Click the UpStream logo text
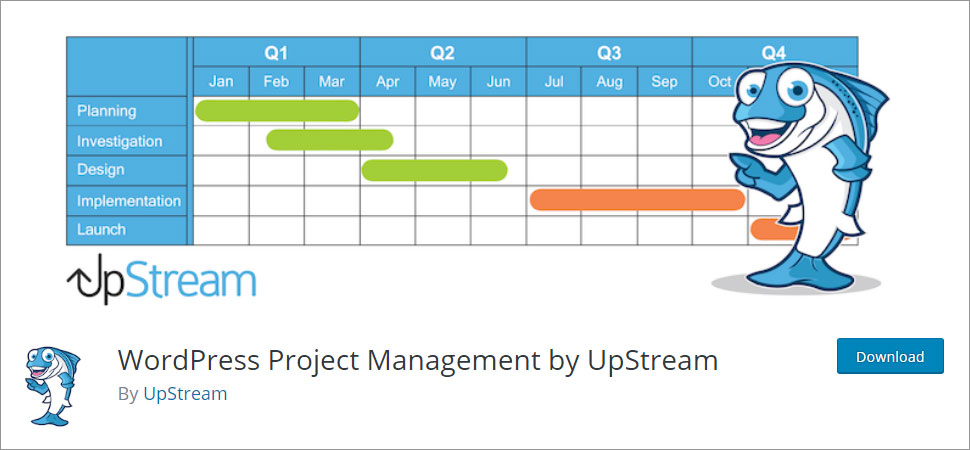The width and height of the screenshot is (970, 450). click(181, 282)
